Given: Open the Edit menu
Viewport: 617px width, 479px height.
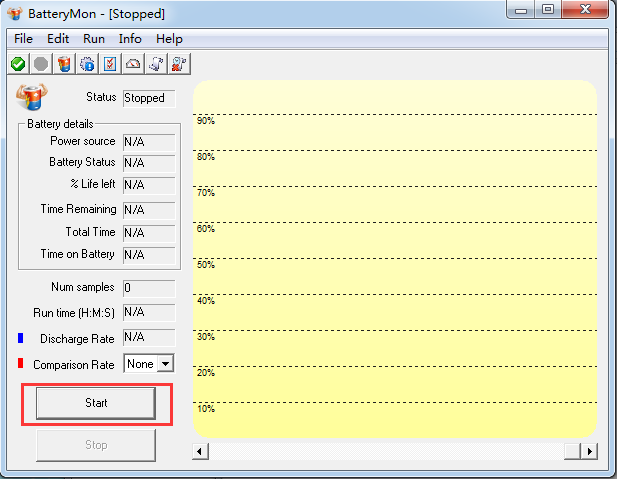Looking at the screenshot, I should [58, 39].
